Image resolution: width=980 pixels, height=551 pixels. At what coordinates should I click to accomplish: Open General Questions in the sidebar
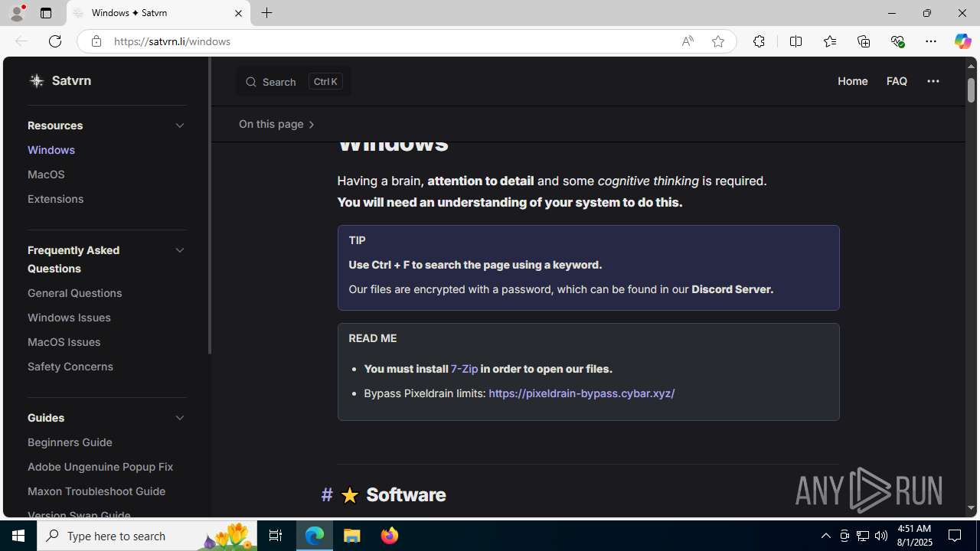(75, 293)
